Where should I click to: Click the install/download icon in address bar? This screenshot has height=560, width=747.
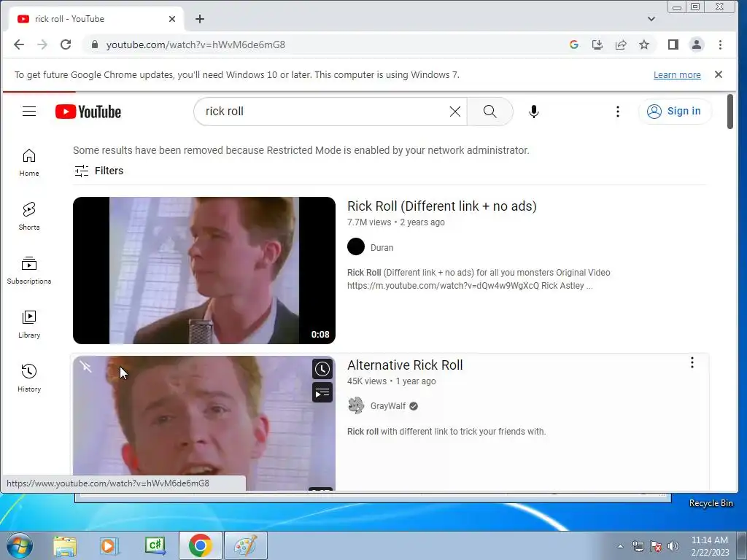(x=597, y=44)
